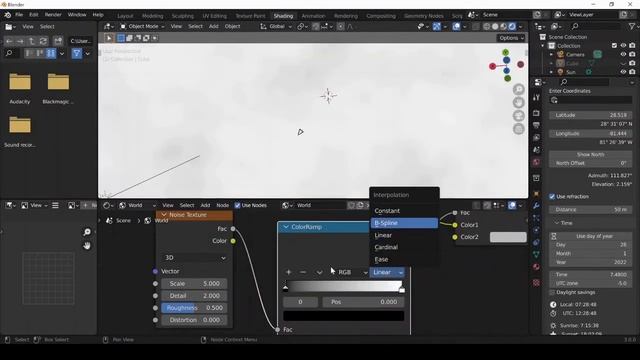640x360 pixels.
Task: Toggle Collection exclude checkbox in outliner
Action: pyautogui.click(x=614, y=46)
